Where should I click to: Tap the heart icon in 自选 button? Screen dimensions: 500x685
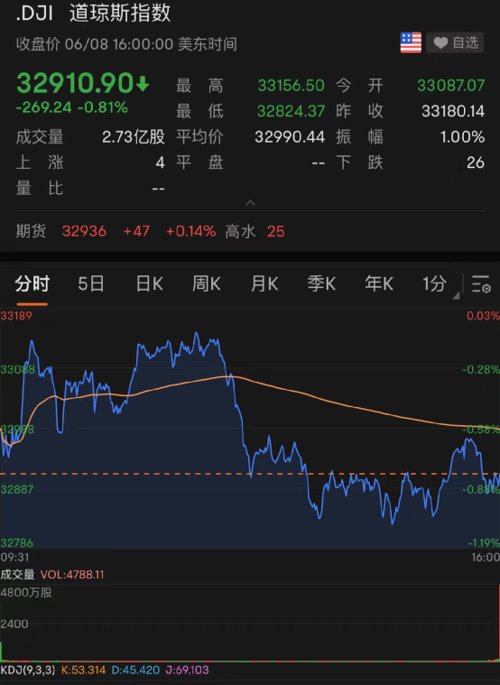pyautogui.click(x=440, y=43)
